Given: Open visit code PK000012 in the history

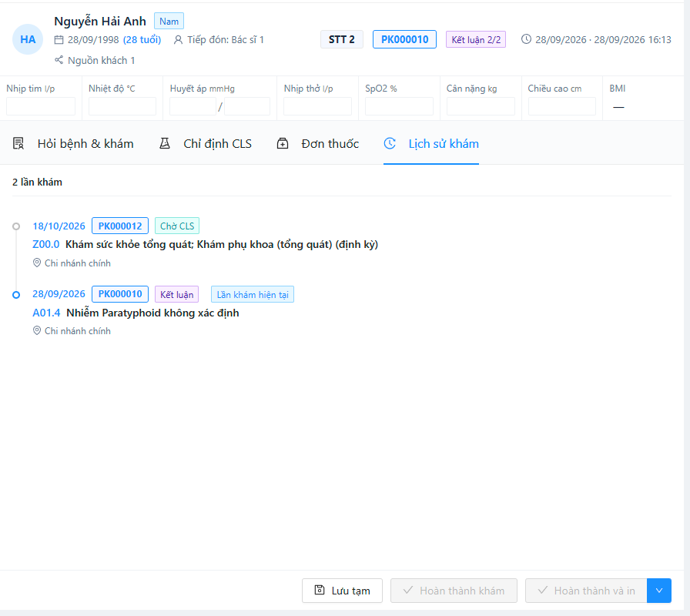Looking at the screenshot, I should (x=120, y=226).
